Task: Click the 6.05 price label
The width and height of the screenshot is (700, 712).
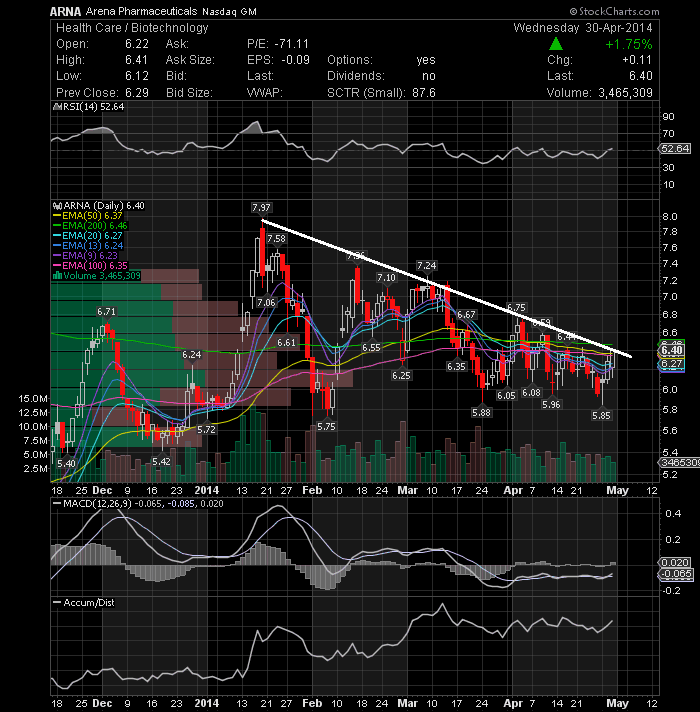Action: (x=506, y=396)
